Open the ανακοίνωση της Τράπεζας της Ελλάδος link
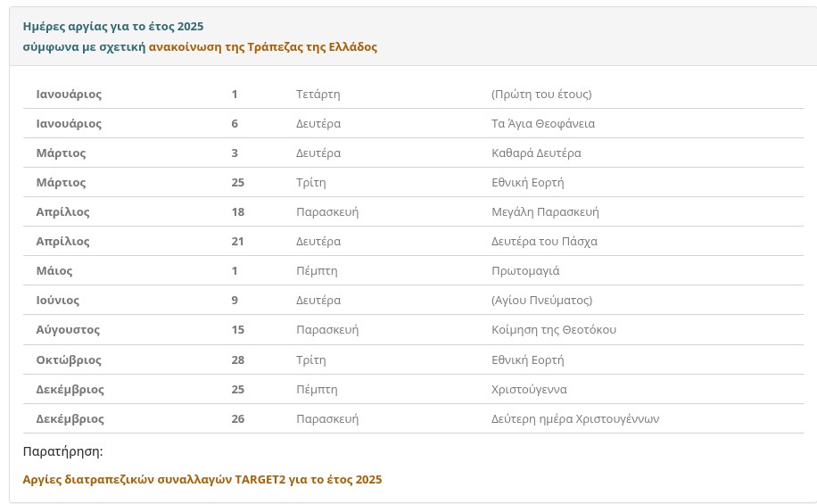Viewport: 817px width, 504px height. (x=263, y=47)
